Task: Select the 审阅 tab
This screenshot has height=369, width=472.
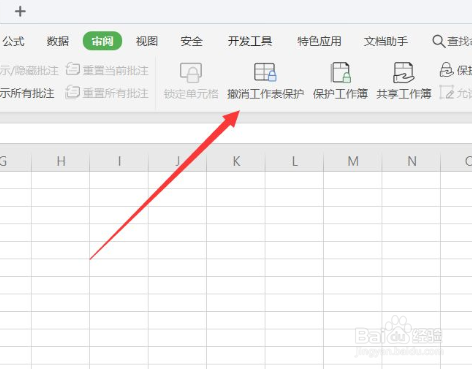Action: 102,41
